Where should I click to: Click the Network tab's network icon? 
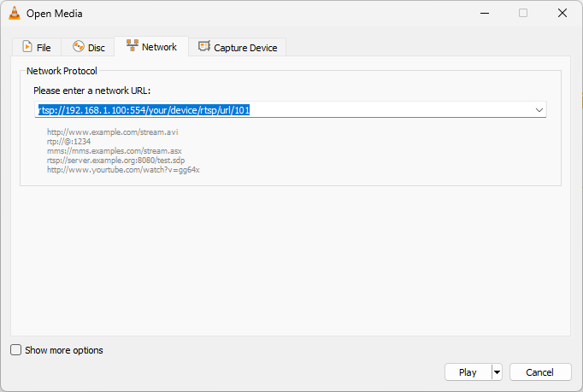tap(132, 46)
